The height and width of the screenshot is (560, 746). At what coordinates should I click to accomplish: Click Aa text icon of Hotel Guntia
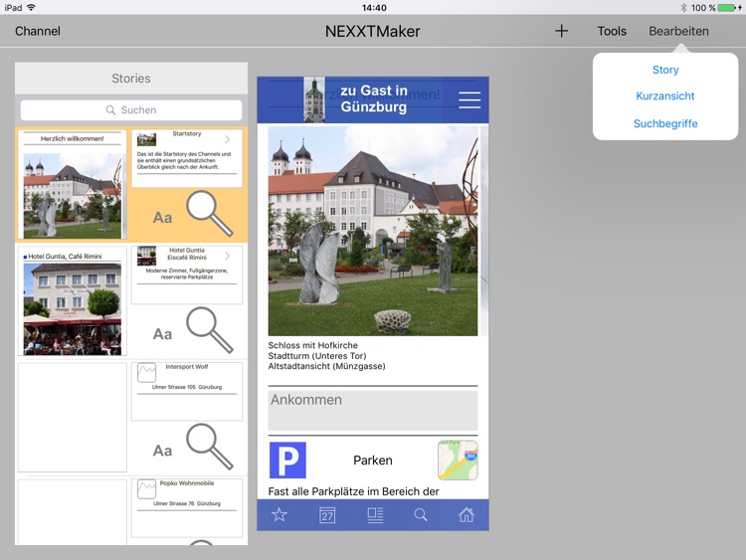pos(162,334)
